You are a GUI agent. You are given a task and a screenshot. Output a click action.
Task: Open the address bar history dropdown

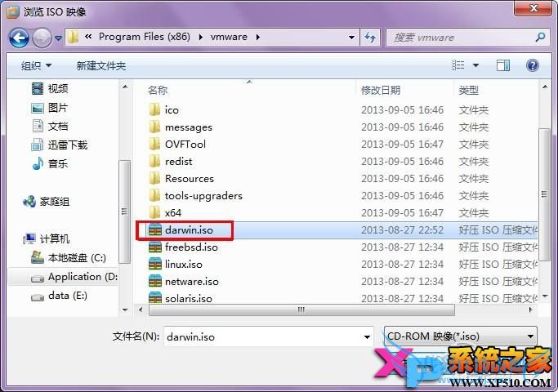click(x=351, y=38)
